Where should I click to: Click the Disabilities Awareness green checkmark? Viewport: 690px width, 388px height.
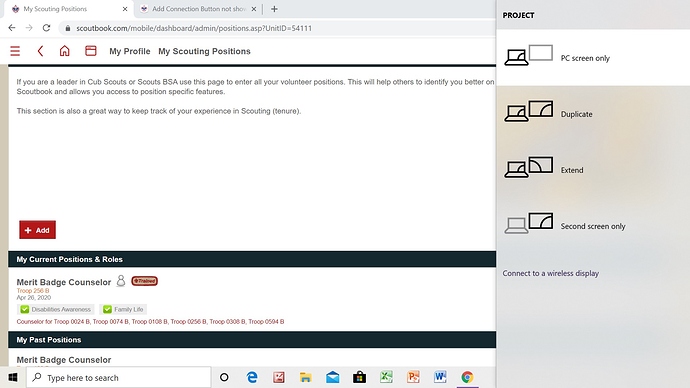[25, 309]
